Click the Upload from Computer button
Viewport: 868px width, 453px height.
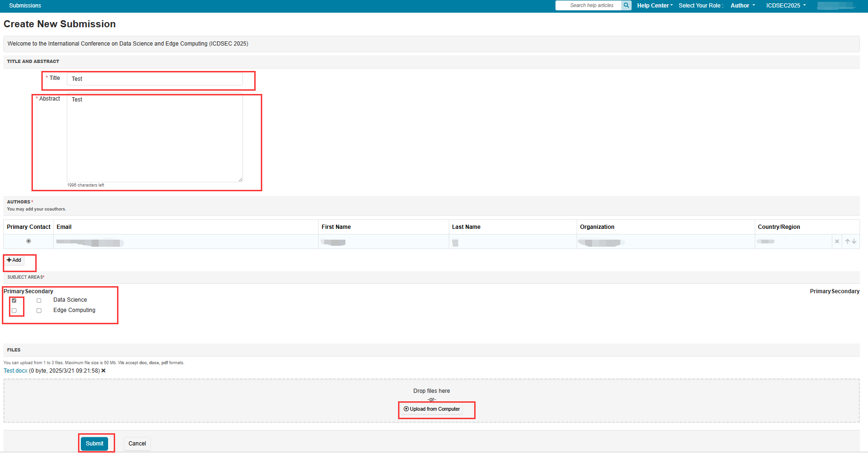click(432, 409)
